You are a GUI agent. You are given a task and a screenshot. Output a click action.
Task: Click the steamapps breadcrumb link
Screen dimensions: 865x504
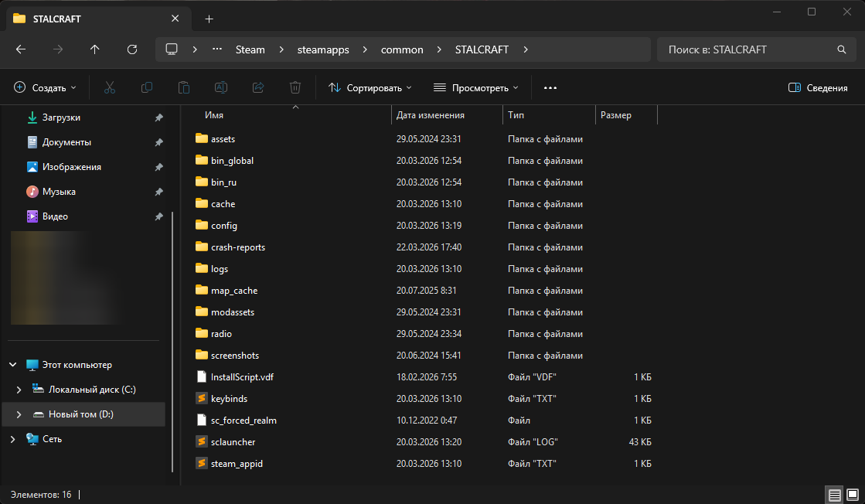click(323, 49)
